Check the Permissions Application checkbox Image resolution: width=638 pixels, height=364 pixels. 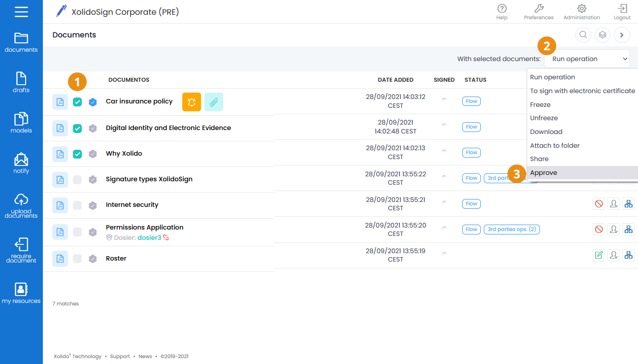click(x=77, y=232)
